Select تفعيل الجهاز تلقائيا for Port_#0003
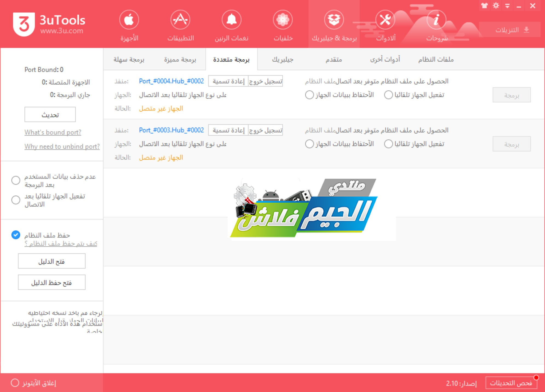 pos(388,144)
